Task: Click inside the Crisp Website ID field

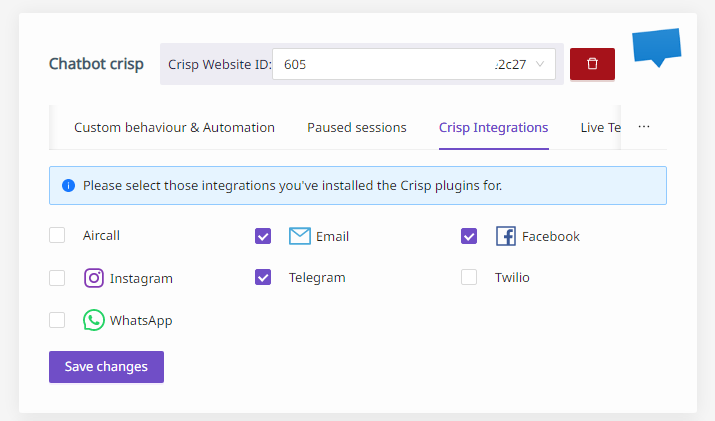Action: click(414, 64)
